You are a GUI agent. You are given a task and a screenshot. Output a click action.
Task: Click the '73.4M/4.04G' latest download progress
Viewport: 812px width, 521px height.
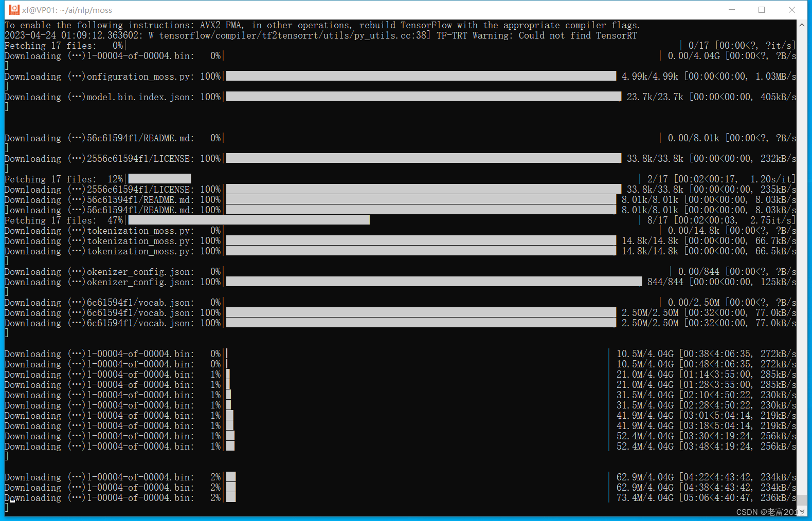point(645,498)
